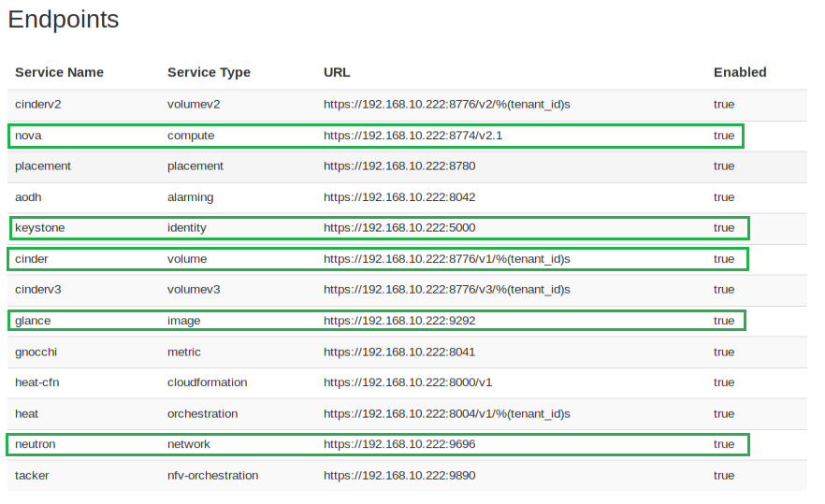Click the nfv-orchestration service type cell

(212, 475)
